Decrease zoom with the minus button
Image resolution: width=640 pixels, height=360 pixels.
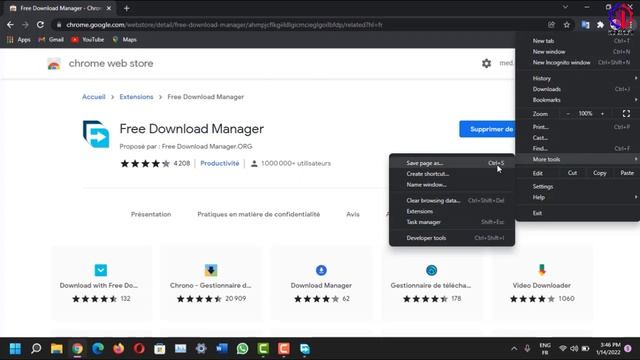[567, 113]
